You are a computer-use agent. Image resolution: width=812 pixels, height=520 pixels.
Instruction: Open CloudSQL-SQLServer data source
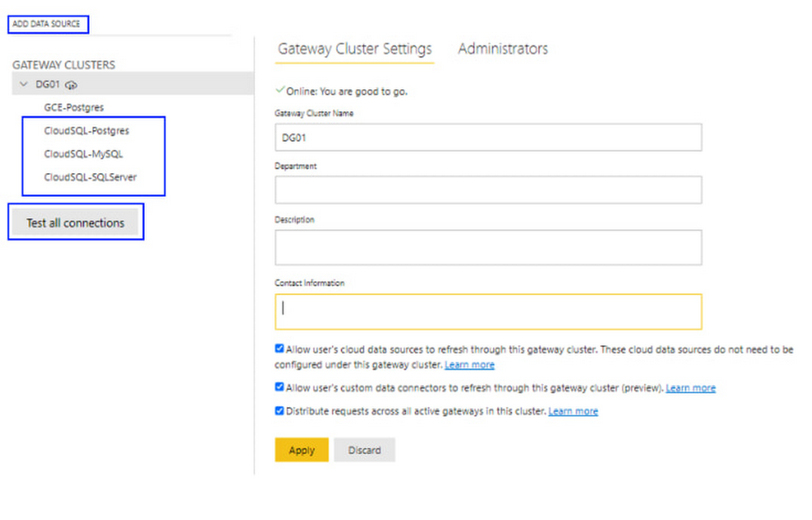coord(90,177)
